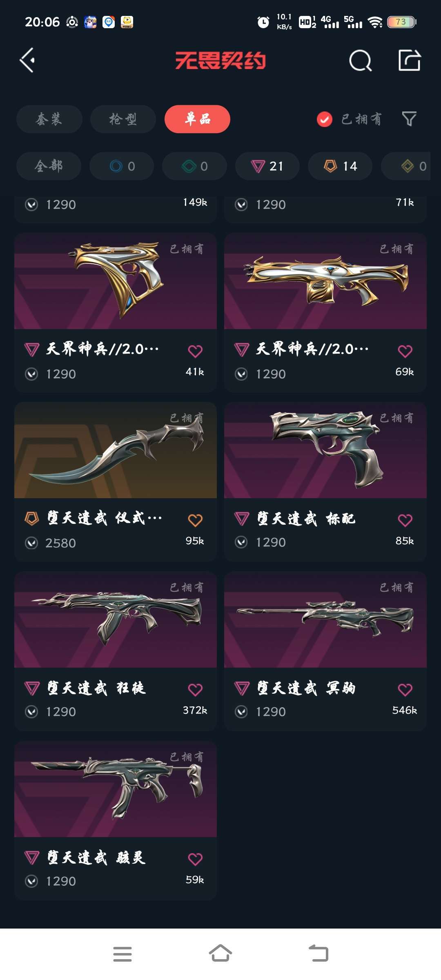This screenshot has height=980, width=441.
Task: Switch to the 枪型 tab
Action: (x=123, y=119)
